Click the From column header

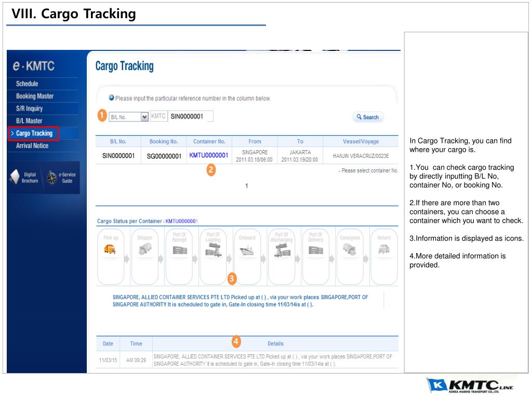coord(255,141)
